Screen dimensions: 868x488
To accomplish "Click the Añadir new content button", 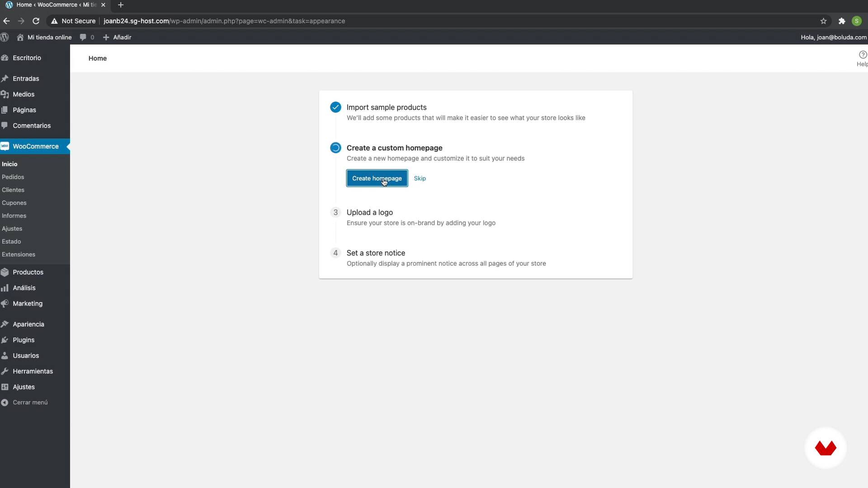I will [117, 37].
